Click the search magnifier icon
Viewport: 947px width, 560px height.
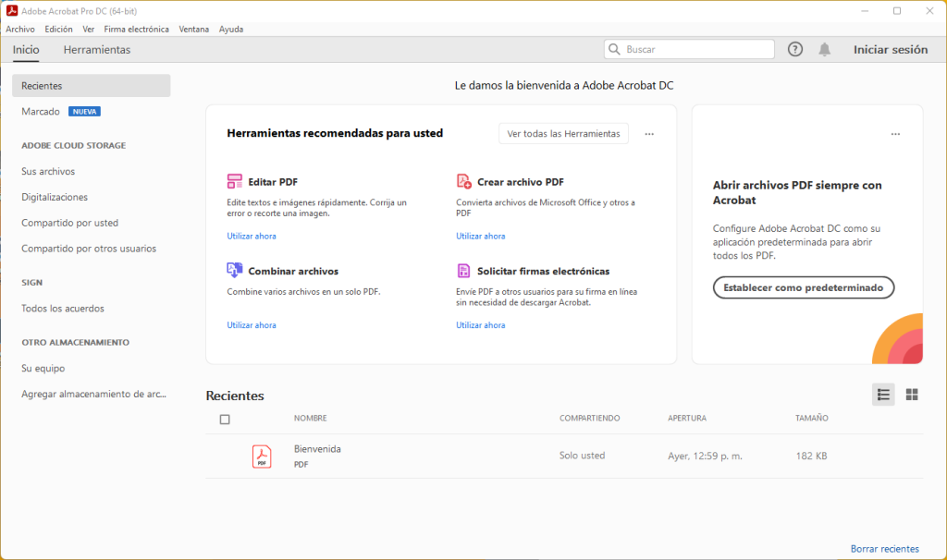tap(614, 50)
